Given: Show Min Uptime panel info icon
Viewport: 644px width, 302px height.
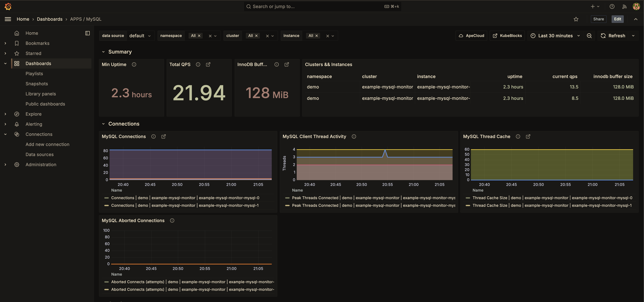Looking at the screenshot, I should (x=134, y=64).
